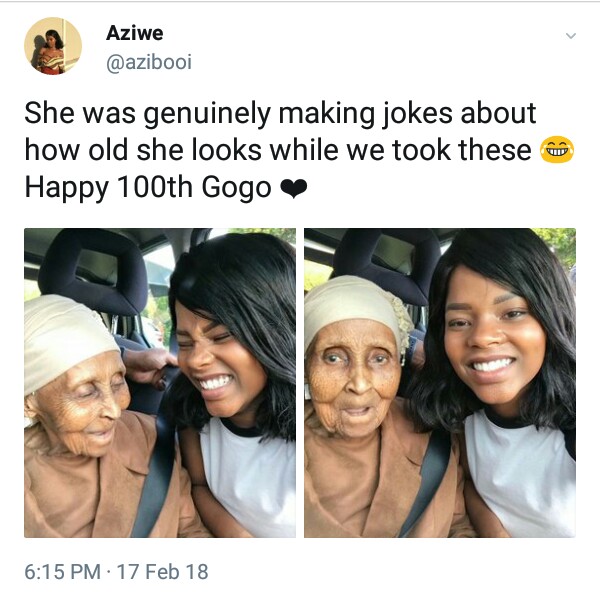
Task: Open the left photo in the tweet
Action: coord(160,383)
